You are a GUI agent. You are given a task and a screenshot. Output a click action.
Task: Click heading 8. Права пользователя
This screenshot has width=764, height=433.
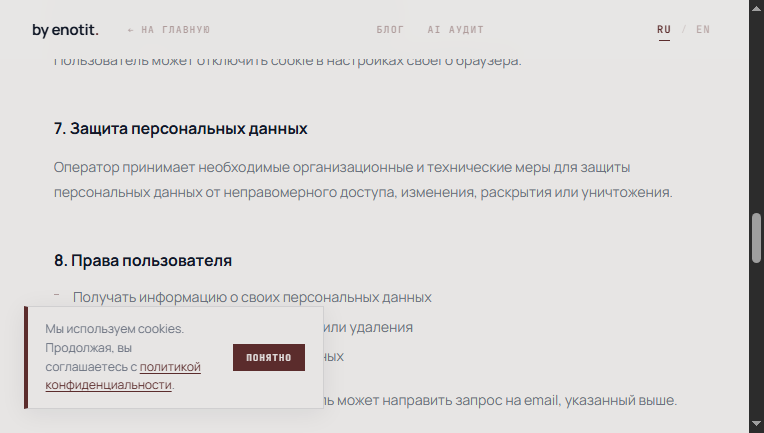pyautogui.click(x=143, y=261)
